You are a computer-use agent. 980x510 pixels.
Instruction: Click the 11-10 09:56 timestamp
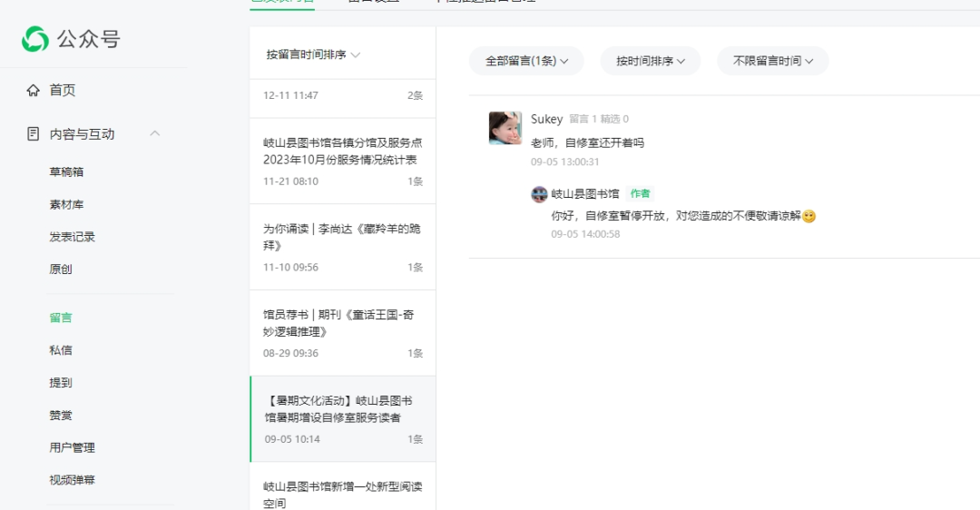[x=290, y=268]
